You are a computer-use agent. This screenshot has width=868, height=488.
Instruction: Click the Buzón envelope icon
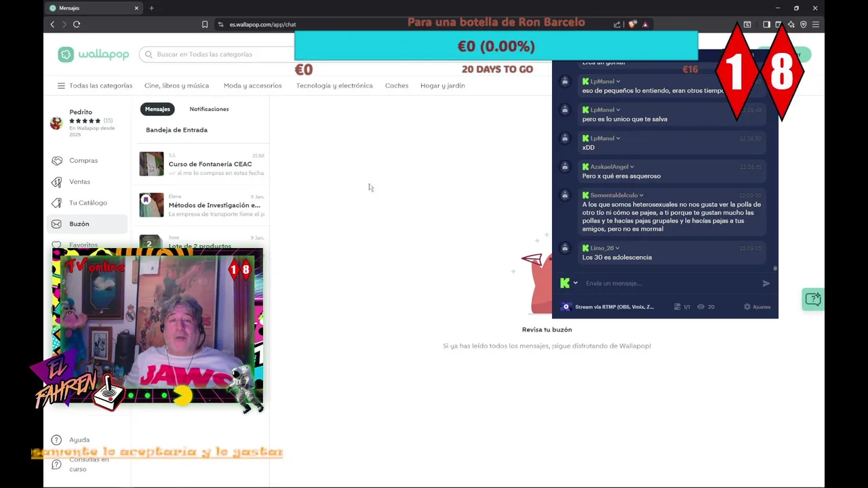[56, 224]
